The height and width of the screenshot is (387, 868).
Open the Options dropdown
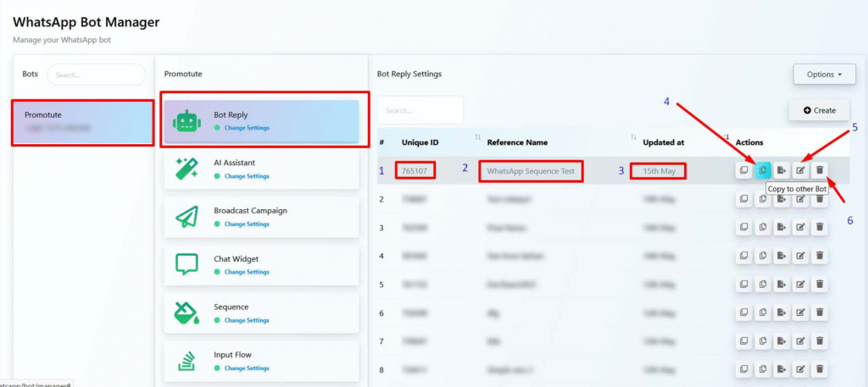(x=824, y=74)
